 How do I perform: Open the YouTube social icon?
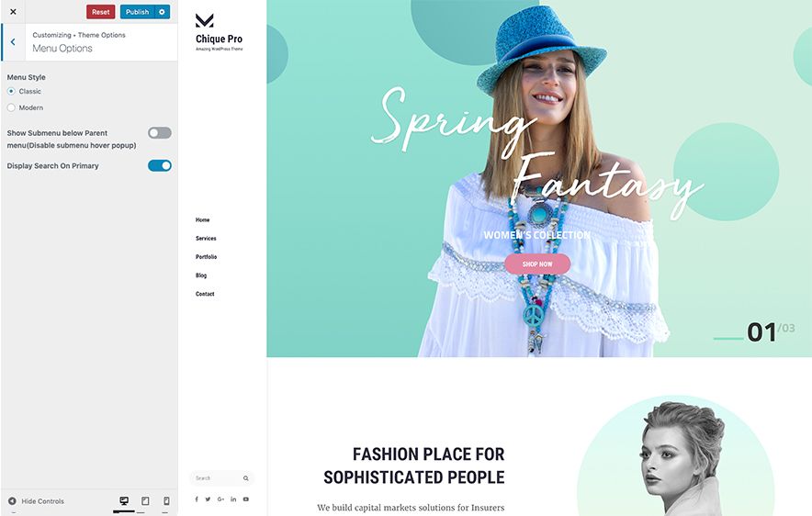pyautogui.click(x=246, y=499)
